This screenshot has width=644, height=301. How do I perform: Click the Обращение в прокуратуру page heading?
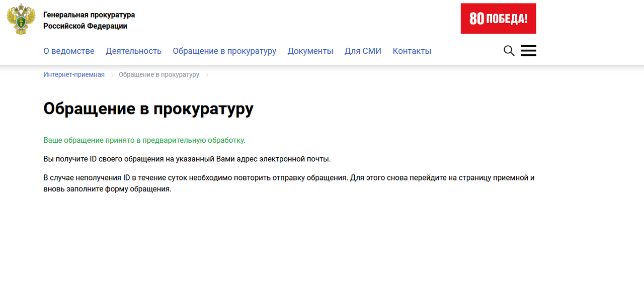click(x=148, y=109)
